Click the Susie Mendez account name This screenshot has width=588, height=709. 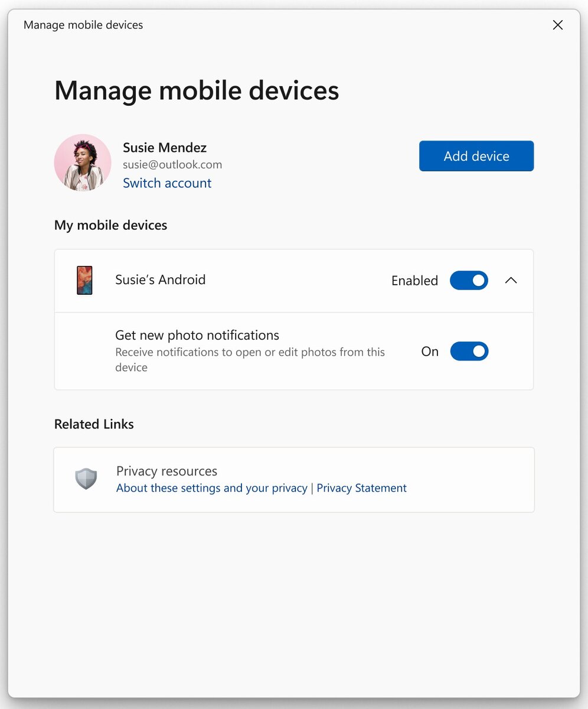coord(165,148)
